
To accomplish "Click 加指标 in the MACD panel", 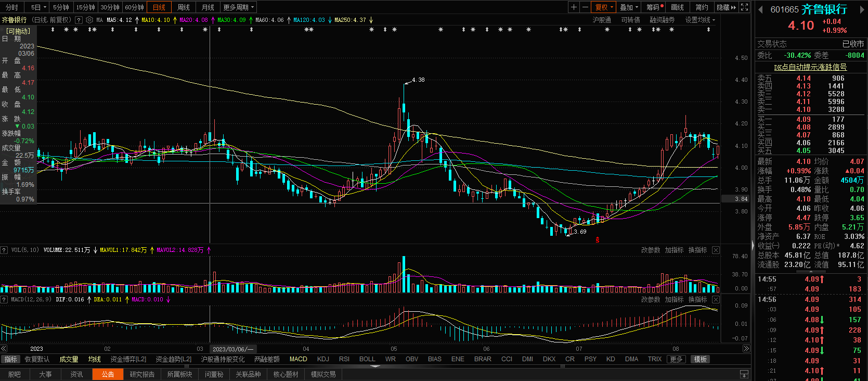I will pos(674,299).
